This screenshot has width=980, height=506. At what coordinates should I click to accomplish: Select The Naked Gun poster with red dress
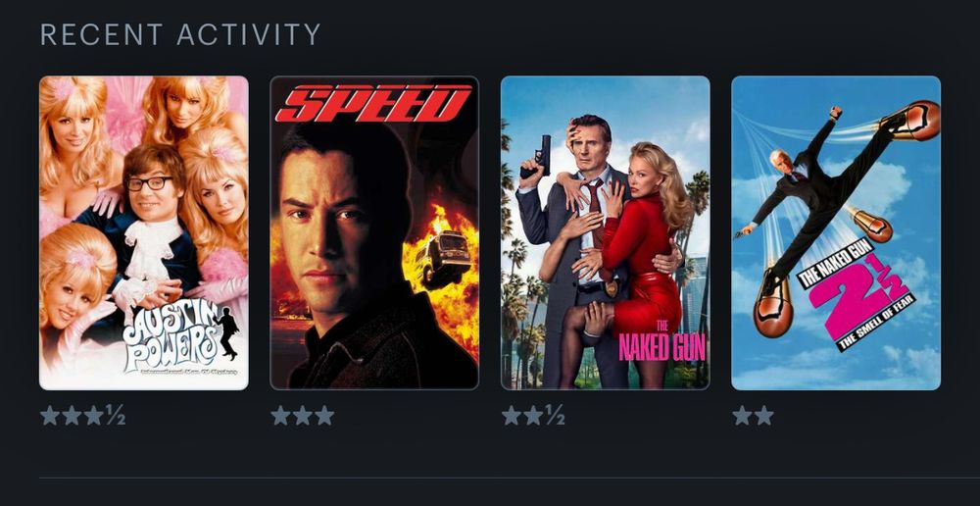605,232
